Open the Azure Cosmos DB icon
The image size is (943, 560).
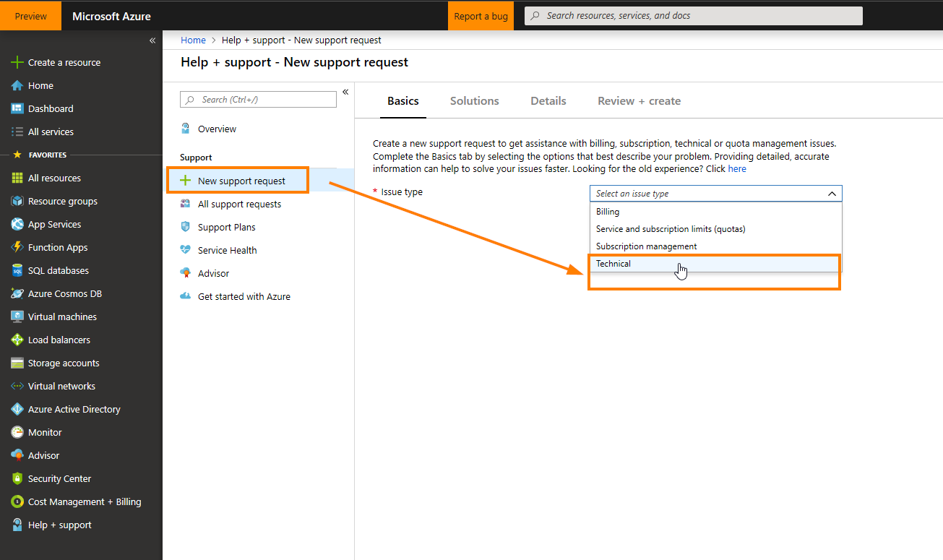pos(17,294)
